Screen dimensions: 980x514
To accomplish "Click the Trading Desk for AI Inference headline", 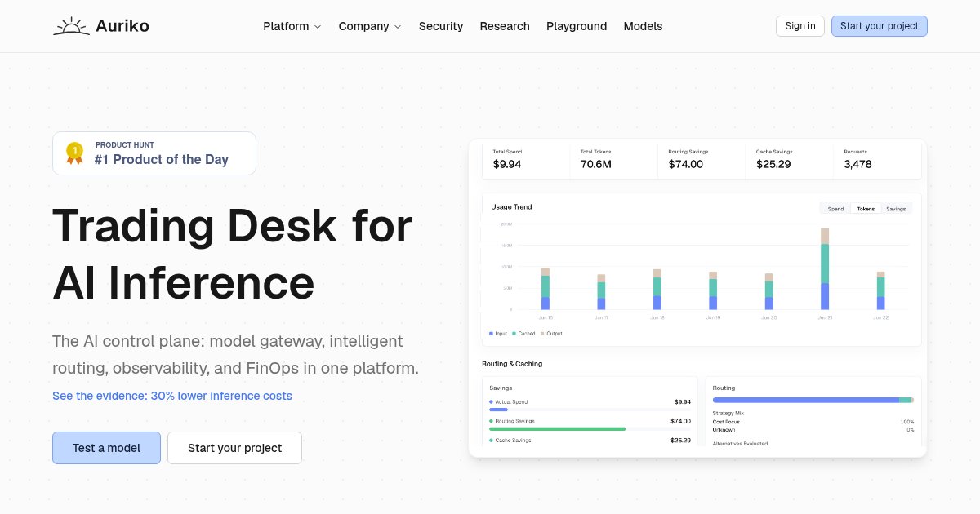I will tap(233, 254).
